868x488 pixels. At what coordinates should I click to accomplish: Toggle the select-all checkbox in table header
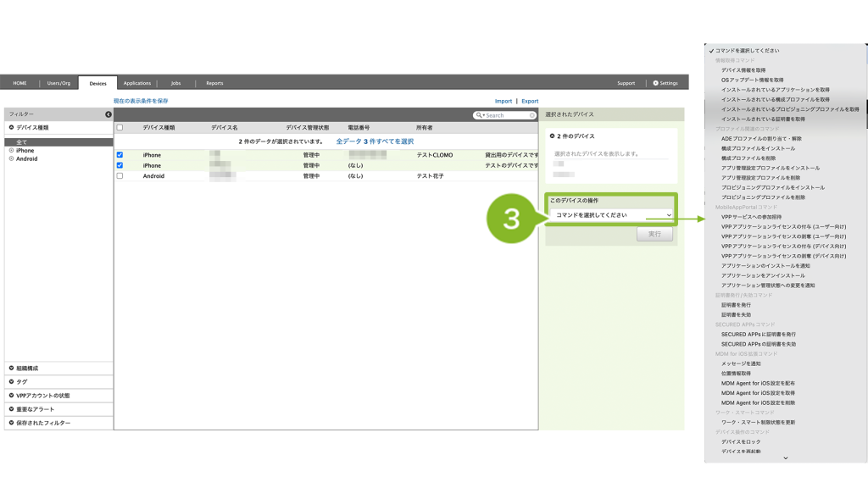tap(120, 127)
